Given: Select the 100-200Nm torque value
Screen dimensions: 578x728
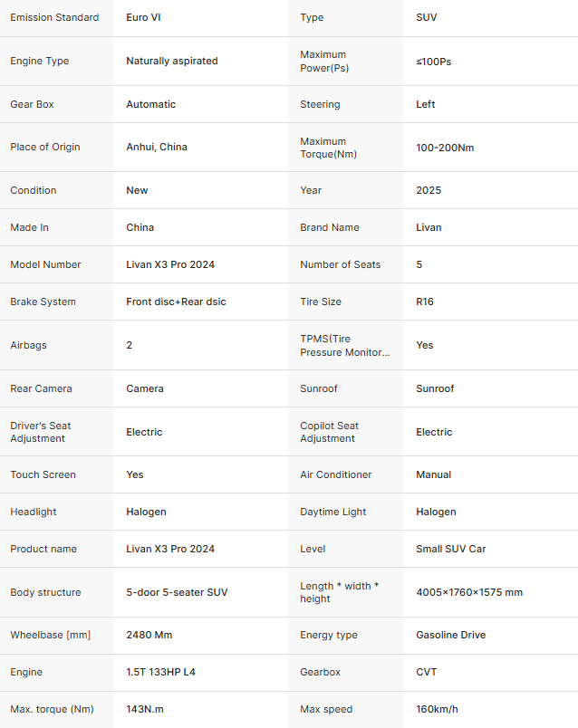Looking at the screenshot, I should click(x=445, y=147).
